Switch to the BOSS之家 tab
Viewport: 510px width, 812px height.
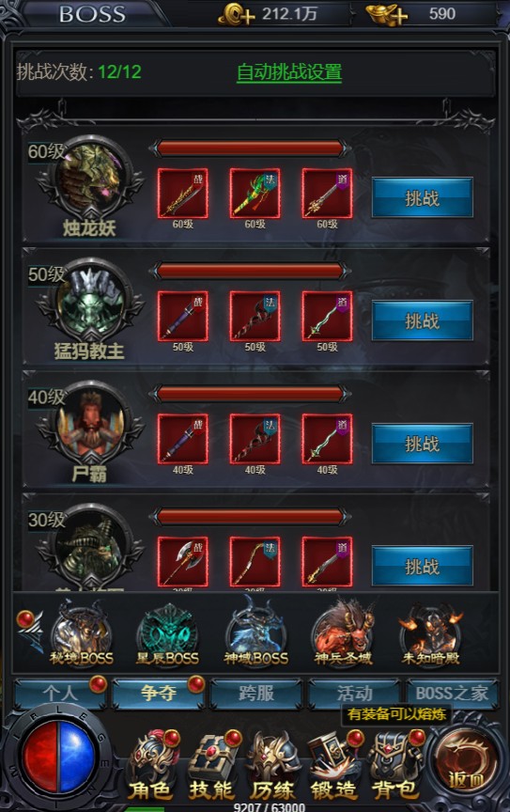[x=452, y=694]
